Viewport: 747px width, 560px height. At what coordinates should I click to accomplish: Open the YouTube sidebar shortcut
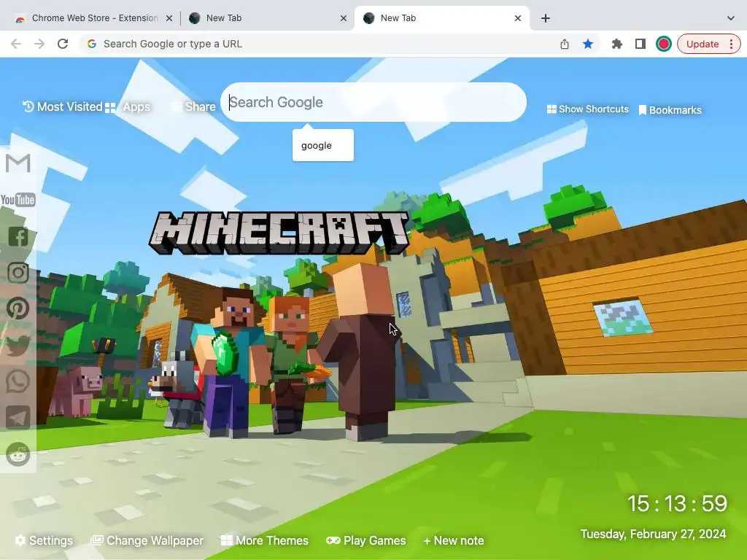18,200
